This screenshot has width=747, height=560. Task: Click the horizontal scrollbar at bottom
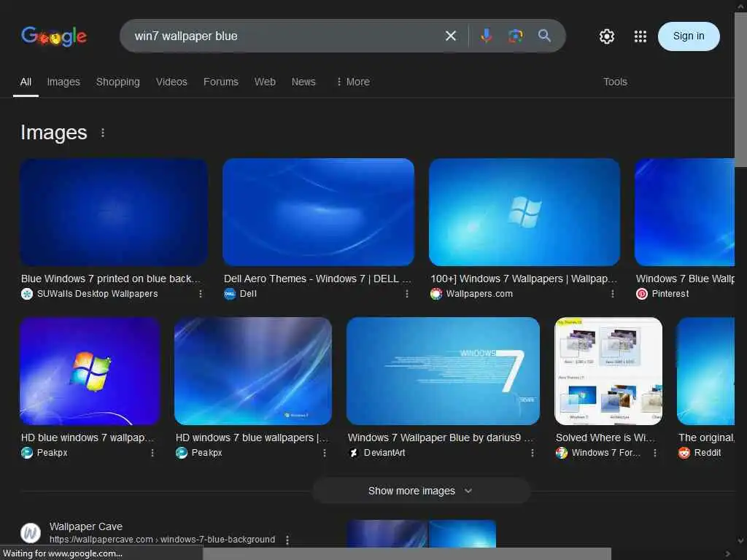coord(407,554)
